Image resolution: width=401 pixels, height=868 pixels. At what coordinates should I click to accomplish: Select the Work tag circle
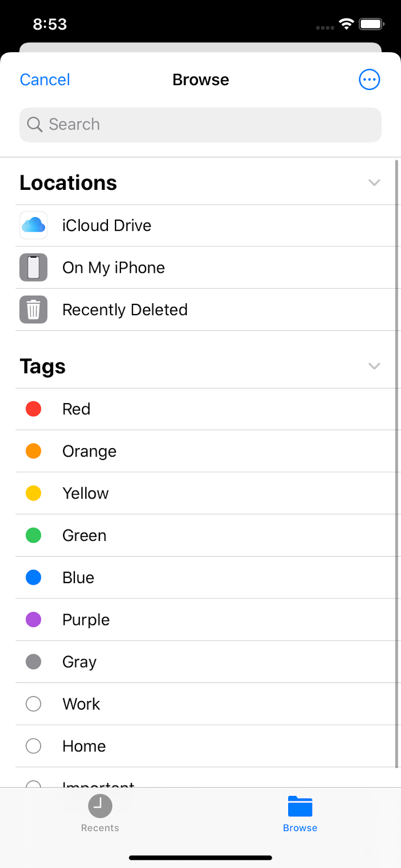34,704
